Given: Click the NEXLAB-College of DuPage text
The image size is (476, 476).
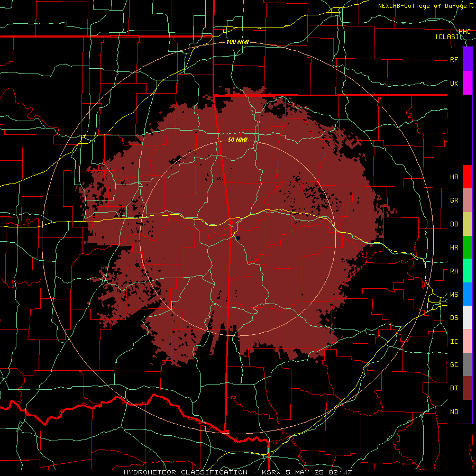Looking at the screenshot, I should coord(423,6).
